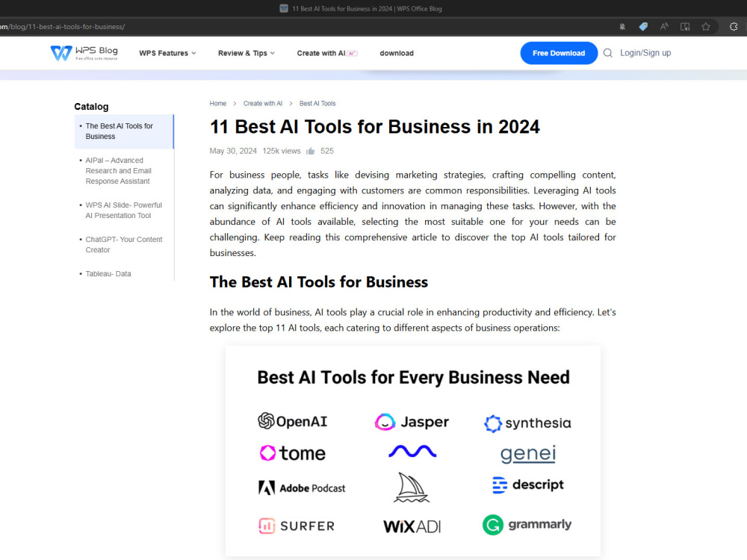Image resolution: width=747 pixels, height=560 pixels.
Task: Click the SURFER logo in the image
Action: (297, 526)
